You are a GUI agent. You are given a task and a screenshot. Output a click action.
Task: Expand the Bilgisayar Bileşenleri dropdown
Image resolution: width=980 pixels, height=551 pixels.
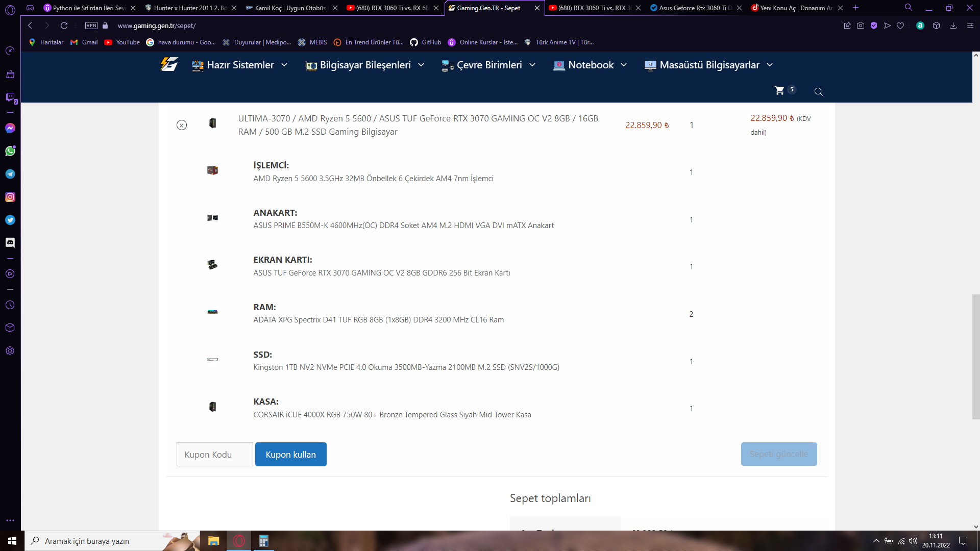point(365,65)
